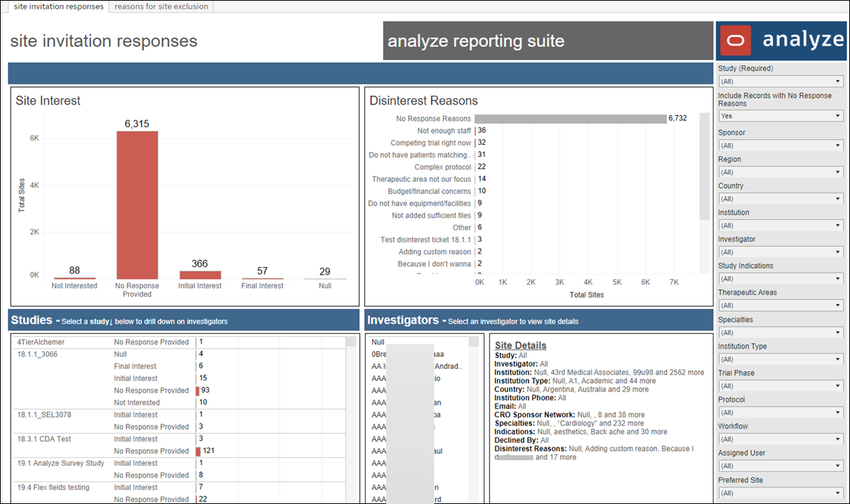Image resolution: width=850 pixels, height=504 pixels.
Task: Open Include Records with No Response Reasons dropdown
Action: pos(781,116)
